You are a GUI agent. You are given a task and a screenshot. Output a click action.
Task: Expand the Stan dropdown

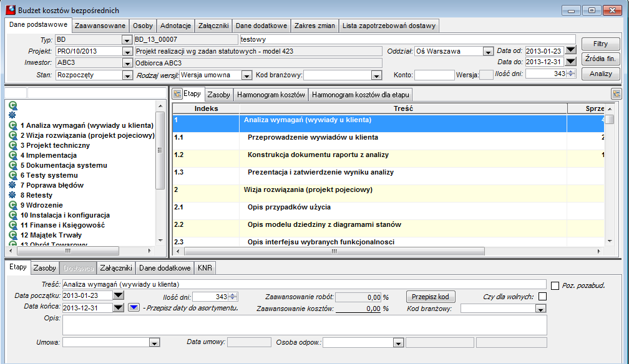[127, 75]
